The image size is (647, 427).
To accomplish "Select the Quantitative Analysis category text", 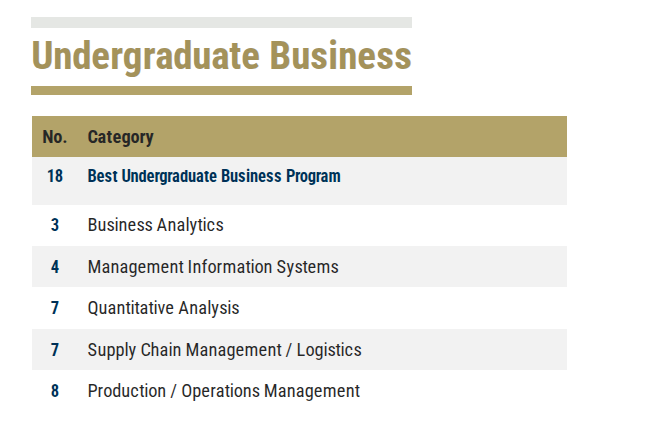I will click(163, 308).
